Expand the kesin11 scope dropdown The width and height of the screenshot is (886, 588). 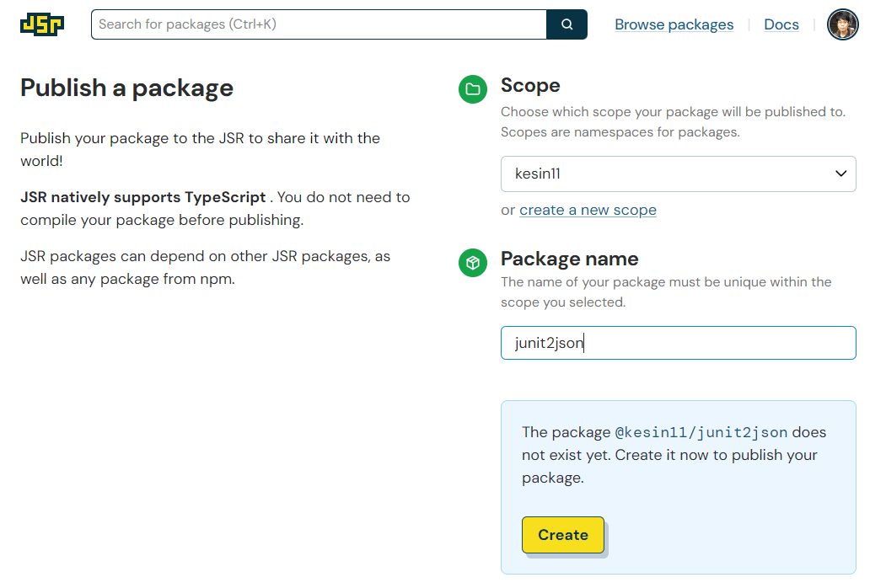tap(678, 174)
